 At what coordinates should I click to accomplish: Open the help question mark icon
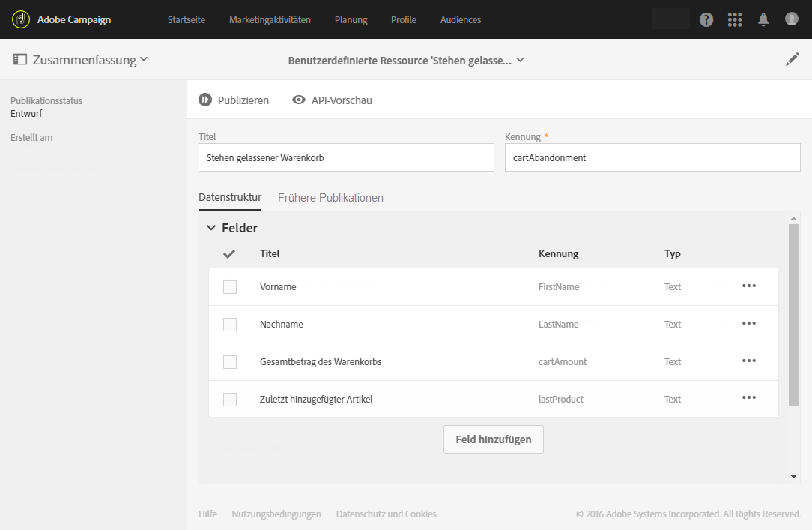pyautogui.click(x=706, y=20)
